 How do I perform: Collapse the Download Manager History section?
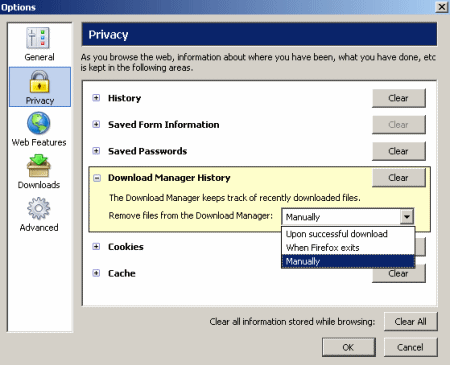coord(97,178)
